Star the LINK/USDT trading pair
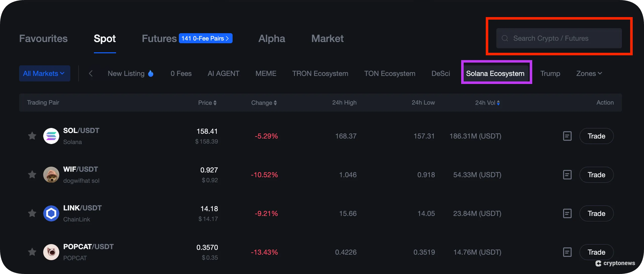The height and width of the screenshot is (274, 644). point(32,213)
